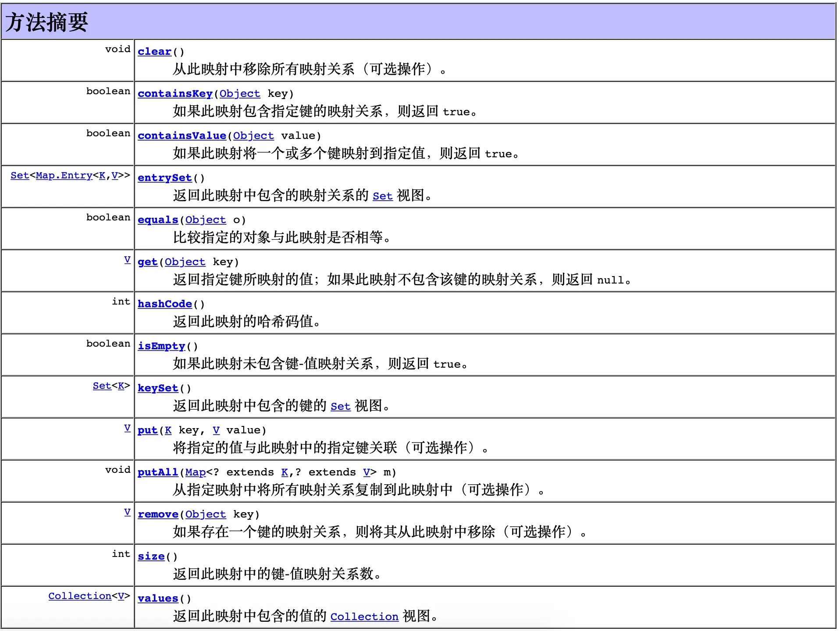Image resolution: width=840 pixels, height=631 pixels.
Task: Click boolean return type of isEmpty row
Action: click(108, 344)
